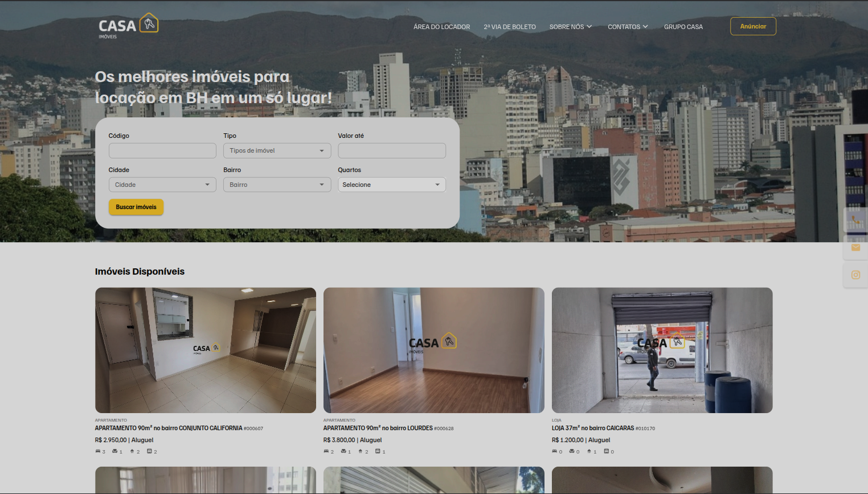The image size is (868, 494).
Task: Open the Lourdes apartment photo thumbnail
Action: pos(433,350)
